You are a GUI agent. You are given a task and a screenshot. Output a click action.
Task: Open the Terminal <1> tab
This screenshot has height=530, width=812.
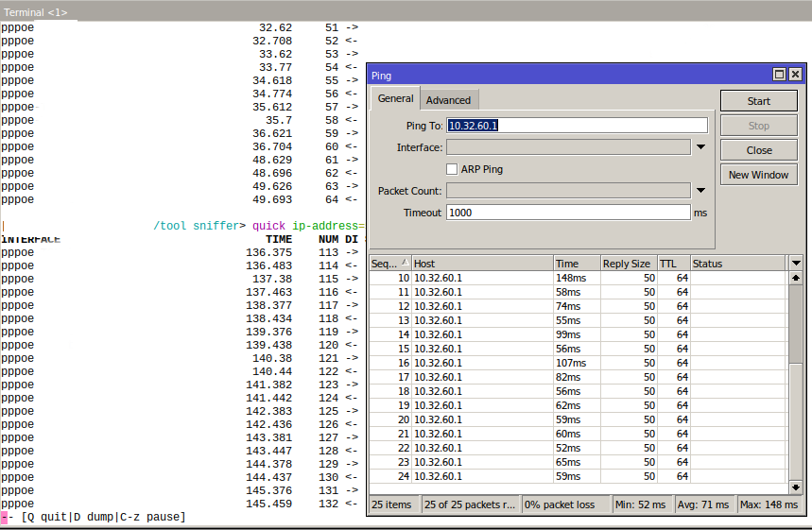[x=34, y=12]
